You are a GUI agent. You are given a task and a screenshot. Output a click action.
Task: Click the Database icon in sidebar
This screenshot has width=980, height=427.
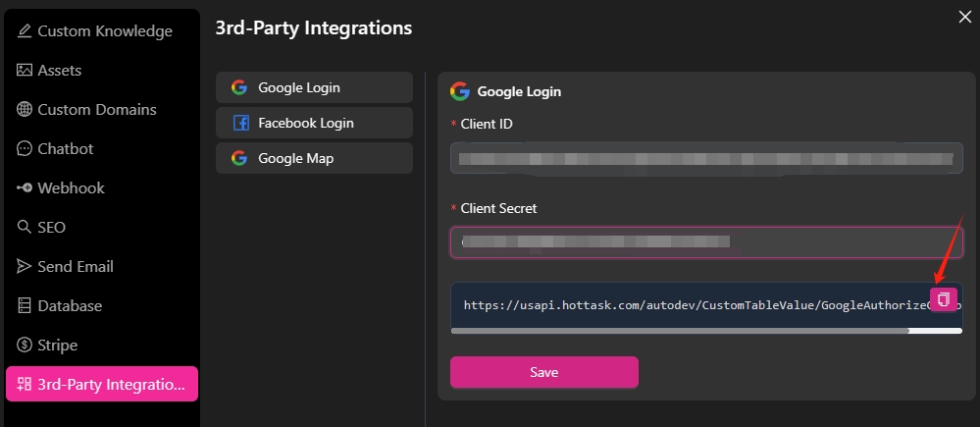(25, 305)
